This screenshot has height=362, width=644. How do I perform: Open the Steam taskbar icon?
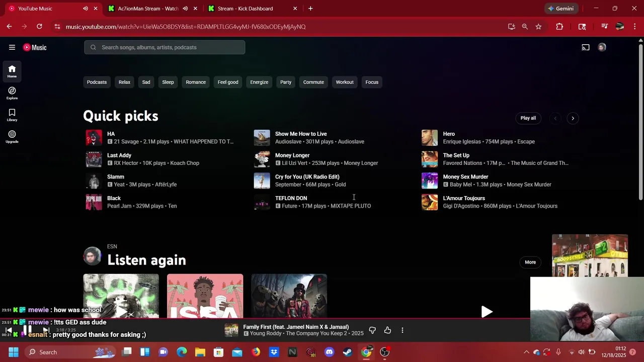(x=347, y=352)
